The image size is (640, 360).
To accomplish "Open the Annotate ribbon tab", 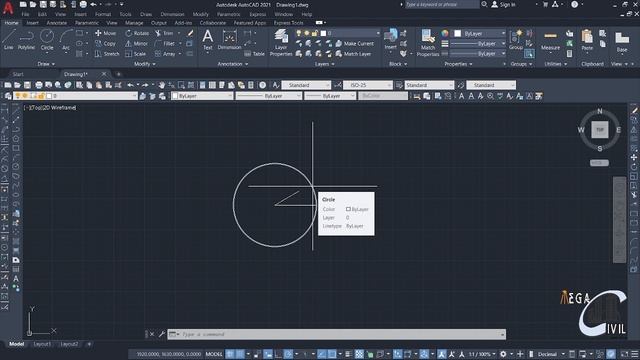I will (x=57, y=23).
